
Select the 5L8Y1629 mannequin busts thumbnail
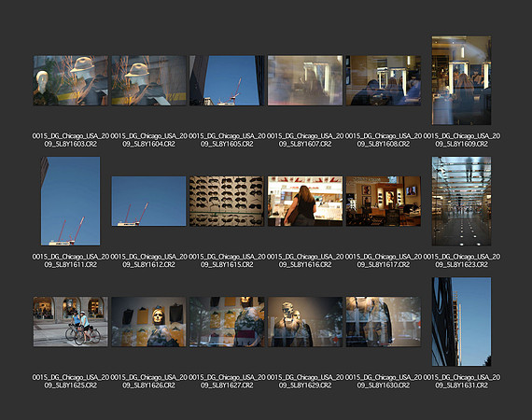click(x=305, y=322)
